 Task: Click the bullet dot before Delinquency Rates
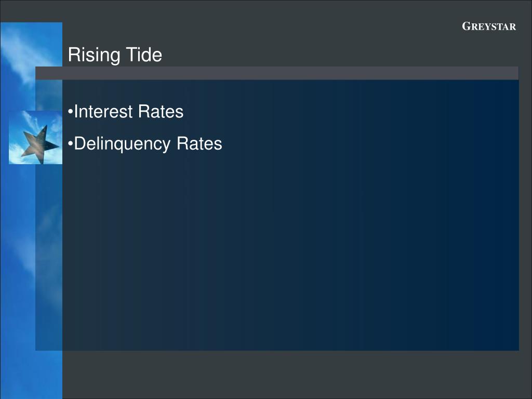[70, 144]
